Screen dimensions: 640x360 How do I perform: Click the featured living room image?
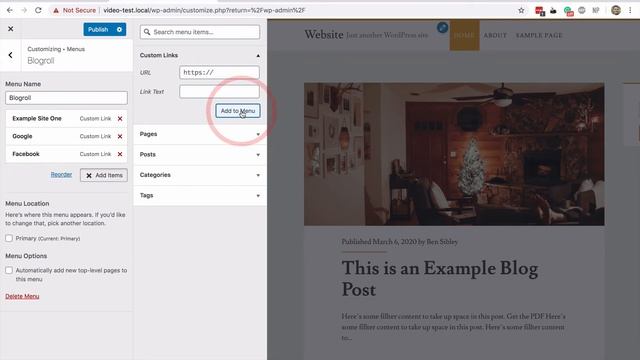point(454,154)
